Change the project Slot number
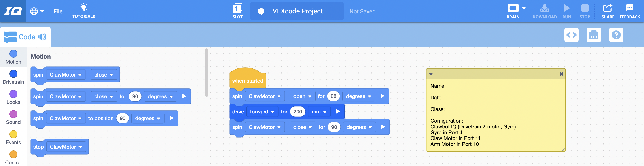Viewport: 644px width, 166px height. pyautogui.click(x=237, y=10)
